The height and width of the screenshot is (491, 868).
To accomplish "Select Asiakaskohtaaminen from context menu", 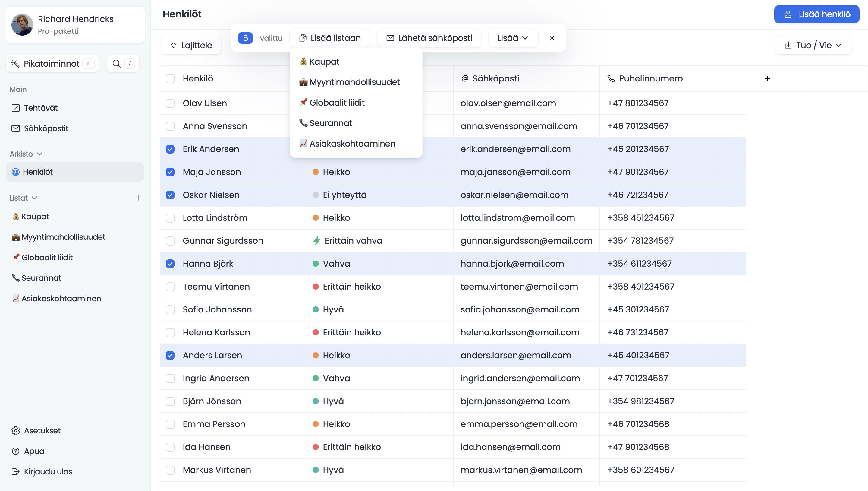I will [x=352, y=143].
